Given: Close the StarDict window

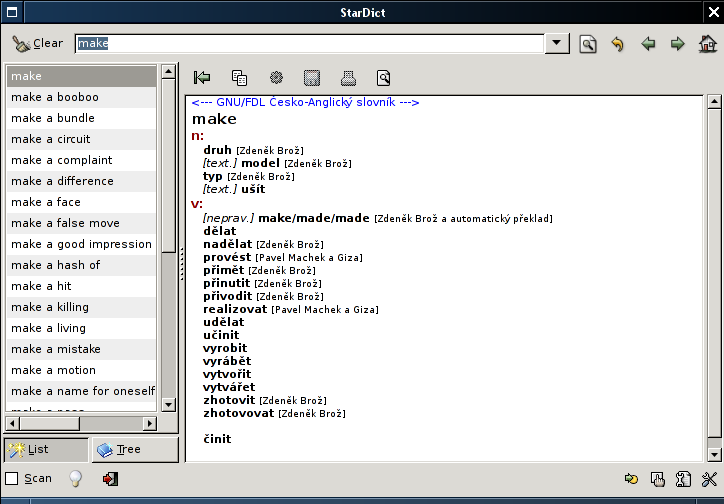Looking at the screenshot, I should (713, 12).
